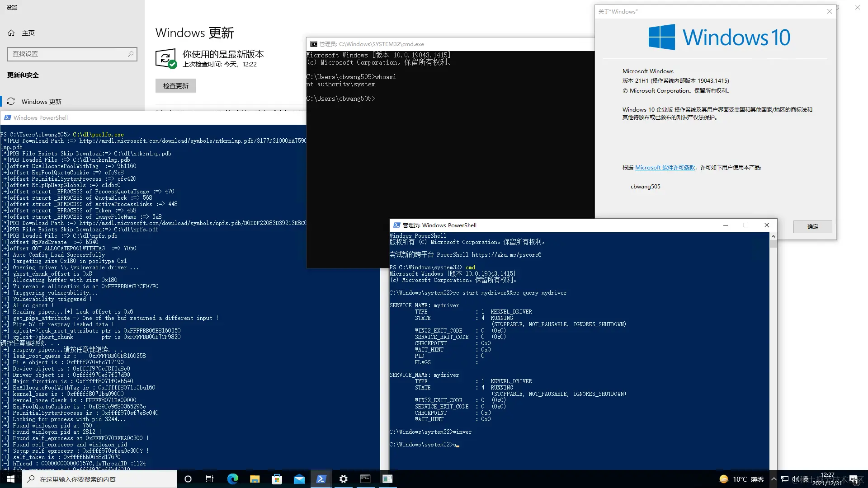Click the Cortana circle icon on the taskbar

pos(188,479)
